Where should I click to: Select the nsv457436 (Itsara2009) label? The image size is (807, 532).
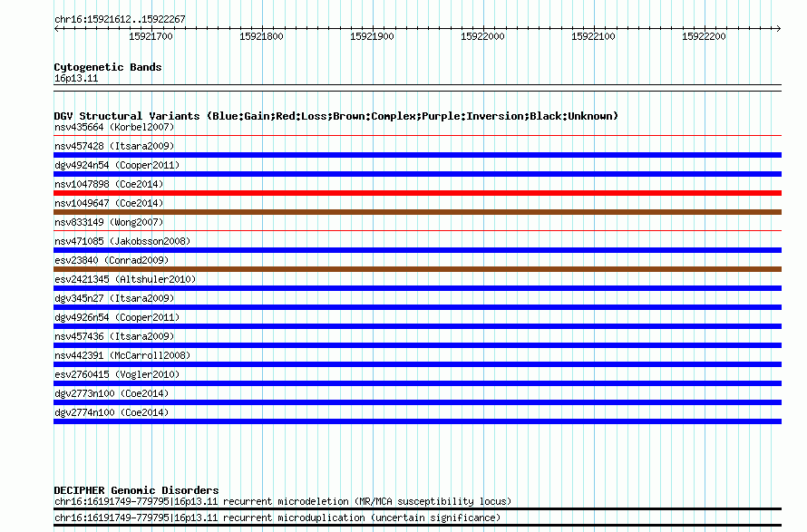pyautogui.click(x=114, y=336)
